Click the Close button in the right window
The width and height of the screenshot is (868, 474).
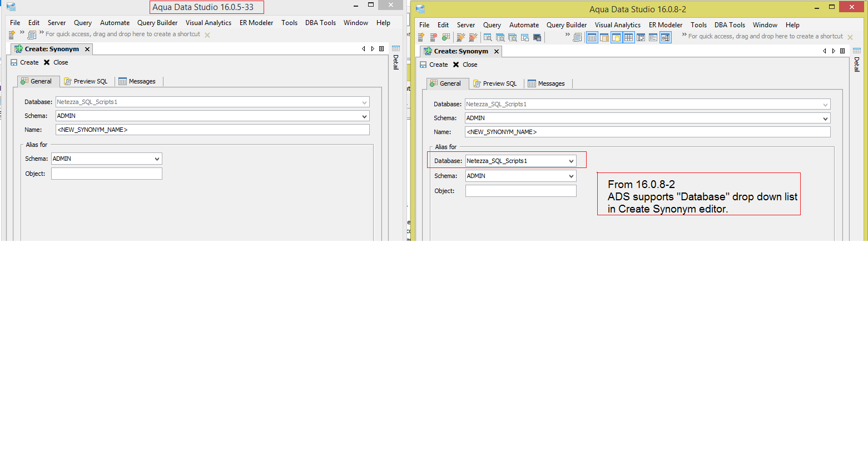pyautogui.click(x=465, y=65)
